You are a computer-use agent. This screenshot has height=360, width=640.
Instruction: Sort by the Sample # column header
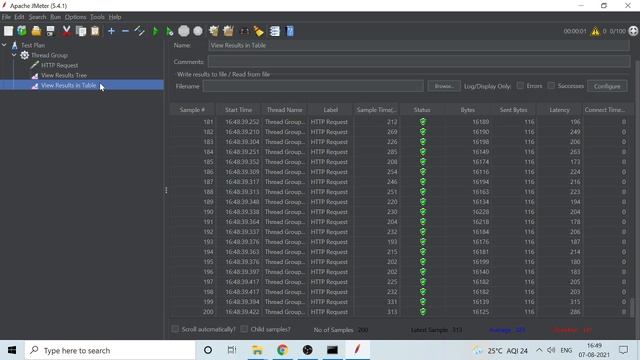click(192, 110)
